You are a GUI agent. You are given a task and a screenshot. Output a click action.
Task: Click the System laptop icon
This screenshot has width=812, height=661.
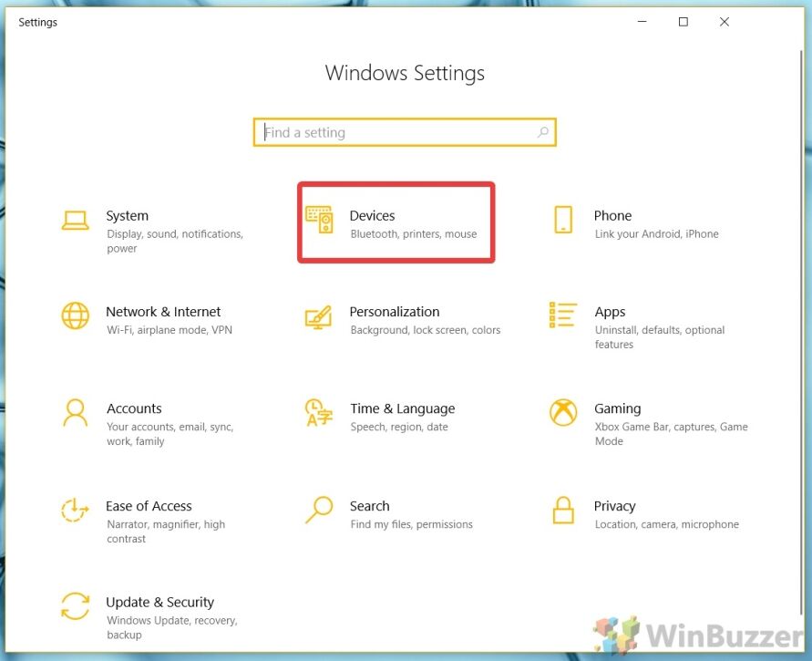[x=75, y=220]
